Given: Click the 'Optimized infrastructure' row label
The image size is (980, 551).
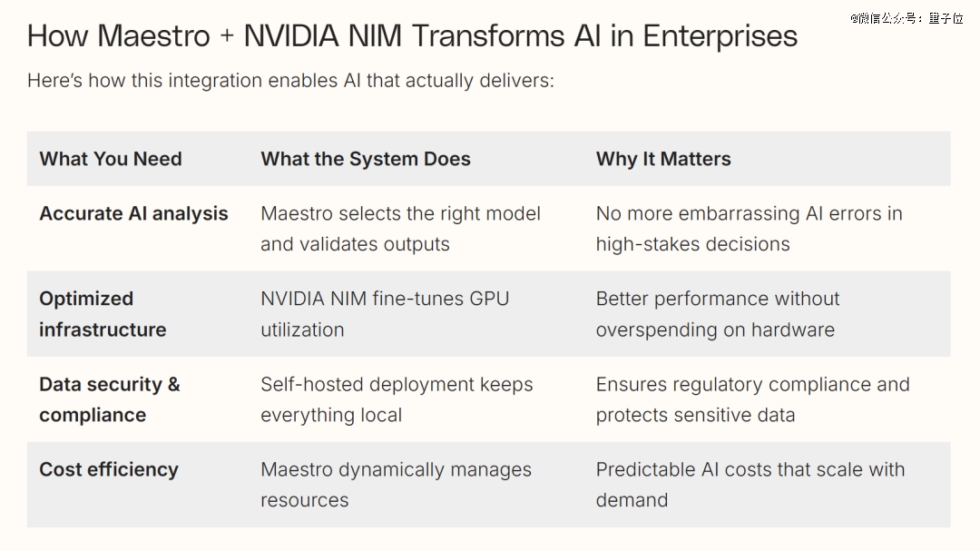Looking at the screenshot, I should [103, 313].
